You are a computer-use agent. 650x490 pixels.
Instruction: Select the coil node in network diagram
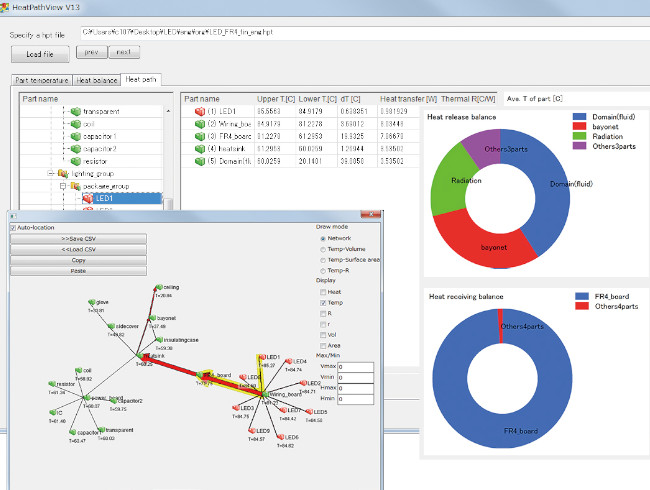click(75, 370)
